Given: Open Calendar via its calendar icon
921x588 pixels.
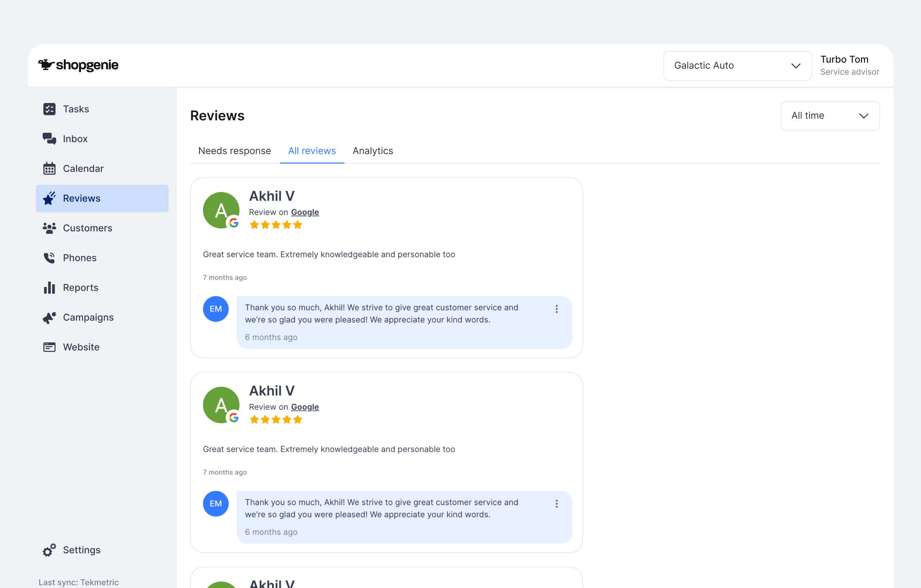Looking at the screenshot, I should click(x=49, y=168).
